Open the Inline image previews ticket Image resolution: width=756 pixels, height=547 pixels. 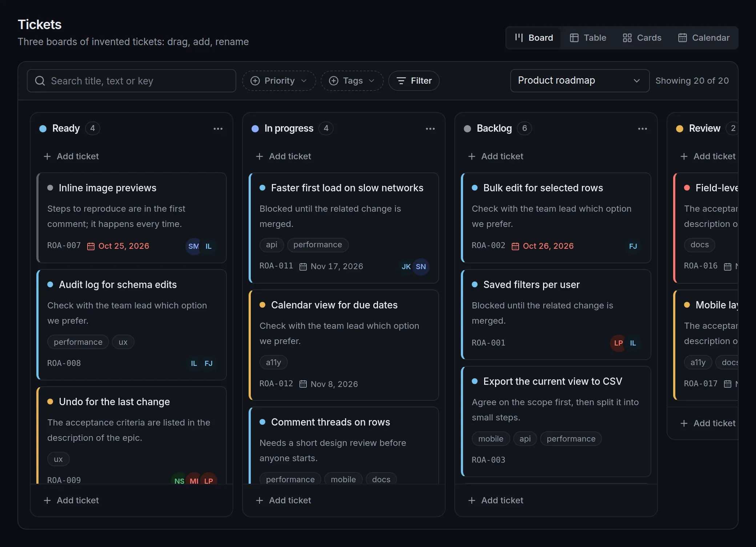[x=132, y=217]
